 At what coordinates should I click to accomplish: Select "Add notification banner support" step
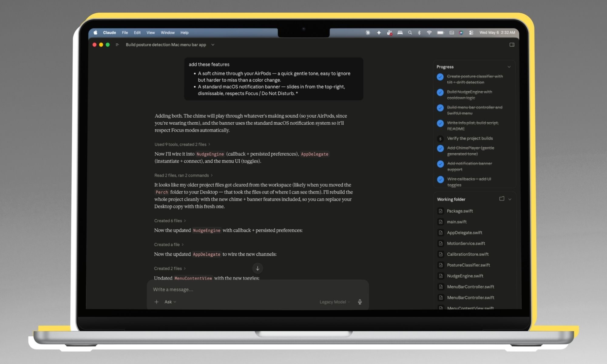[469, 166]
